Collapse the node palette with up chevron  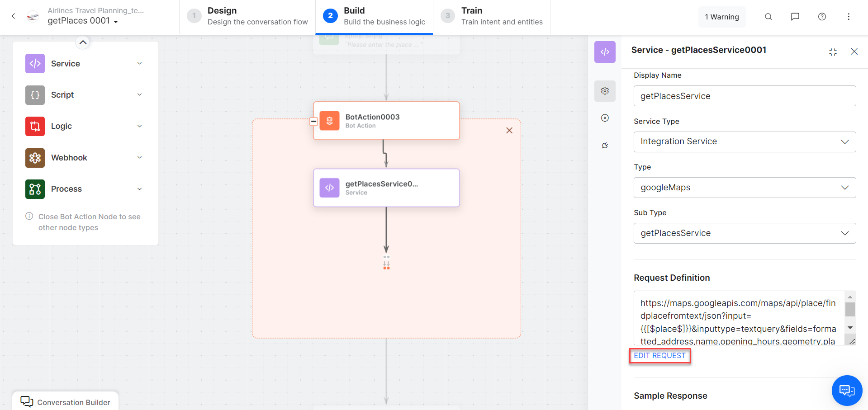pos(83,42)
